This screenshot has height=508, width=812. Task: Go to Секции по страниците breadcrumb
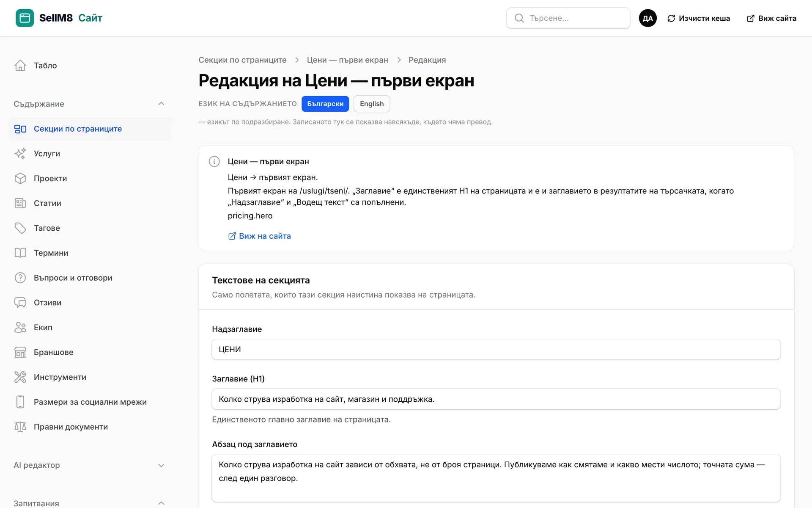tap(242, 60)
